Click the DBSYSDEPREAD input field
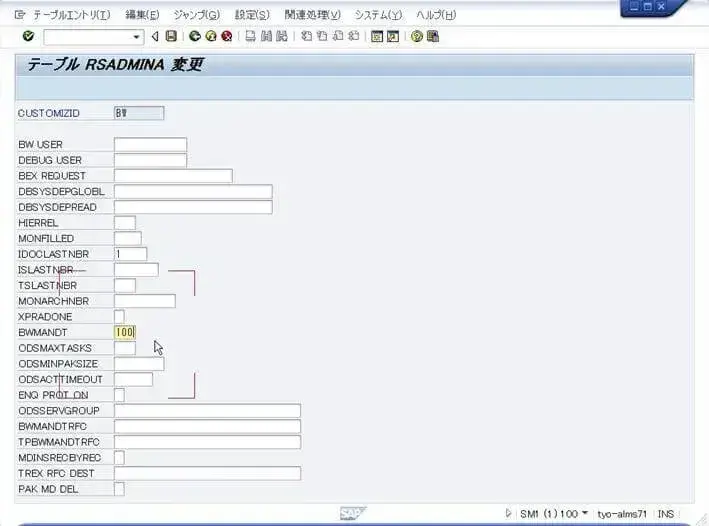709x526 pixels. [x=193, y=207]
